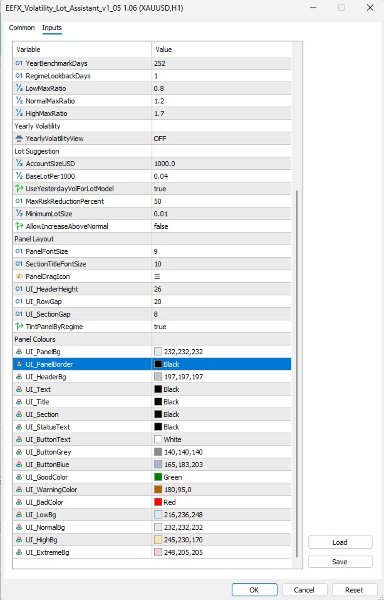Click the integer icon beside MaxRiskReductionPercent
The height and width of the screenshot is (600, 384).
pos(19,201)
